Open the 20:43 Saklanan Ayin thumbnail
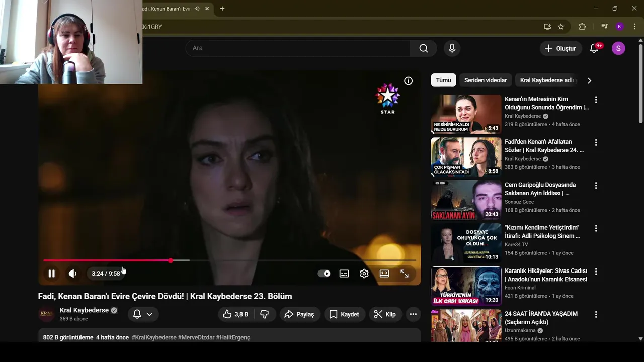Viewport: 644px width, 362px height. click(x=466, y=200)
